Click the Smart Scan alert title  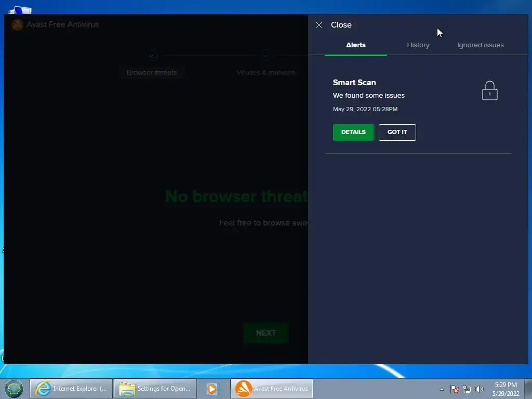[354, 83]
